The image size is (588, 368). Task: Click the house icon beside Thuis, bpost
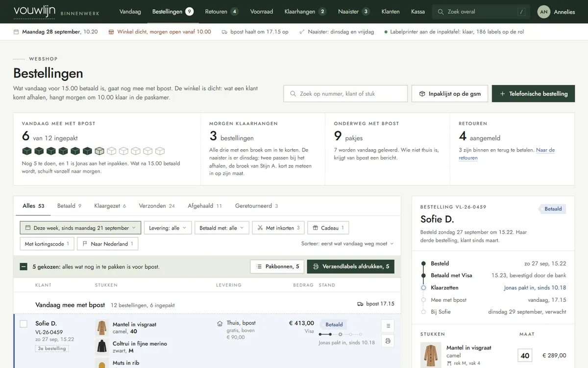220,323
